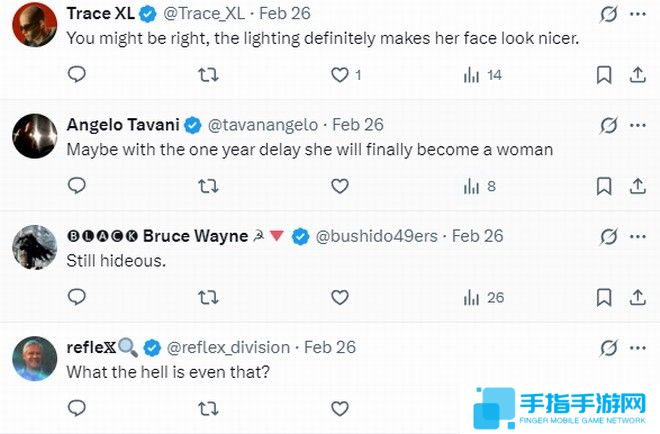Share Bruce Wayne's tweet
Image resolution: width=660 pixels, height=434 pixels.
[637, 297]
